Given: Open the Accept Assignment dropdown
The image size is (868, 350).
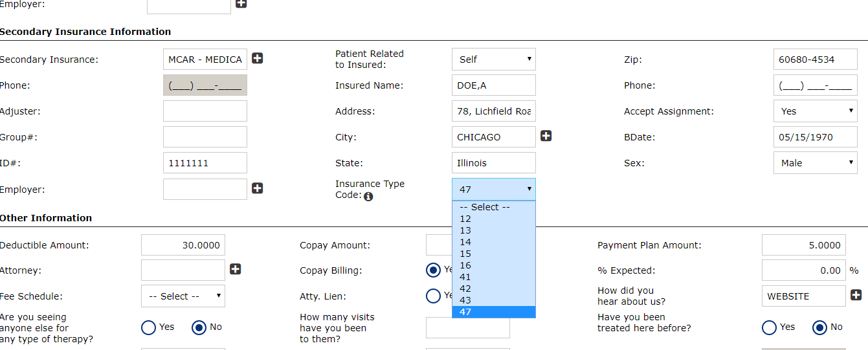Looking at the screenshot, I should click(x=815, y=111).
